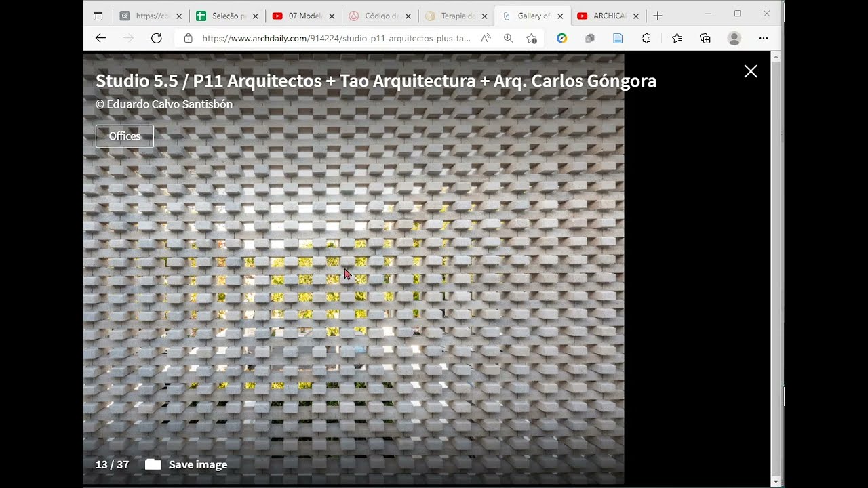Switch to the 'https://cc' tab
This screenshot has height=488, width=868.
(x=151, y=16)
